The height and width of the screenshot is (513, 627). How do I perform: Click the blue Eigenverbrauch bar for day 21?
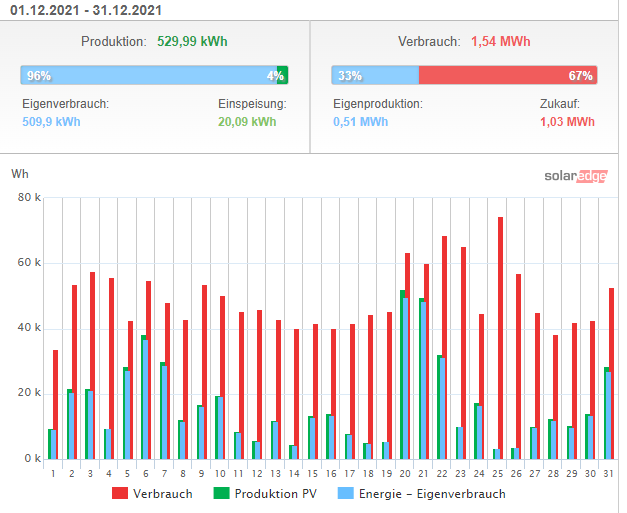coord(423,380)
